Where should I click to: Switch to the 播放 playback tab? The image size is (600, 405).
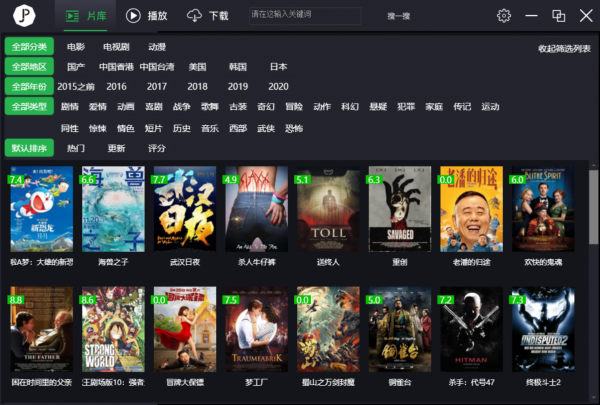pyautogui.click(x=147, y=16)
